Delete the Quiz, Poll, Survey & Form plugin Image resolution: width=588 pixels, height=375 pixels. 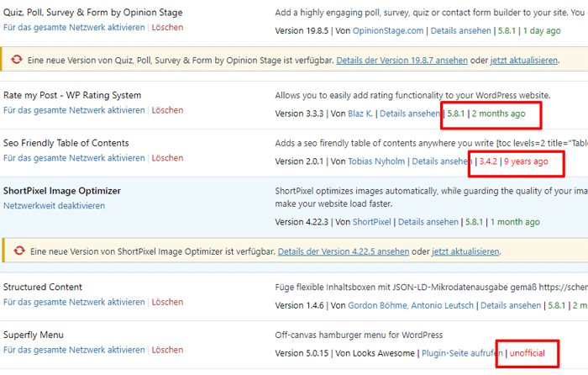pyautogui.click(x=167, y=28)
